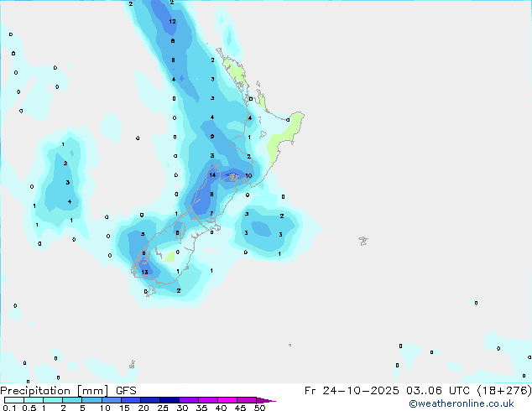
Task: Select the 1–2 mm legend color swatch
Action: point(53,400)
